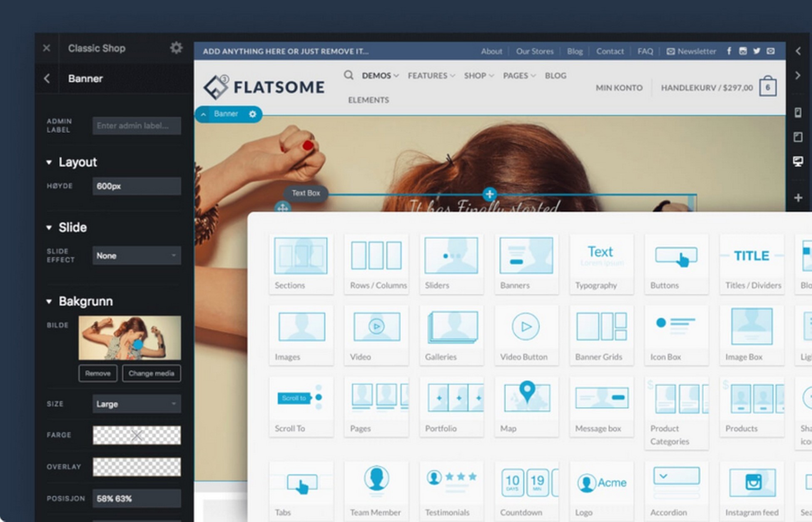812x522 pixels.
Task: Select the Icon Box element
Action: (x=676, y=336)
